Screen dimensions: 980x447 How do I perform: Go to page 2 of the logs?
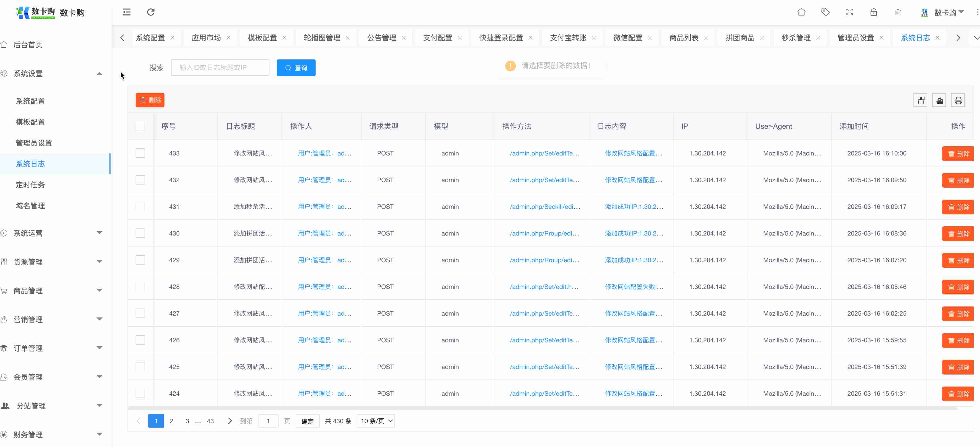click(172, 421)
